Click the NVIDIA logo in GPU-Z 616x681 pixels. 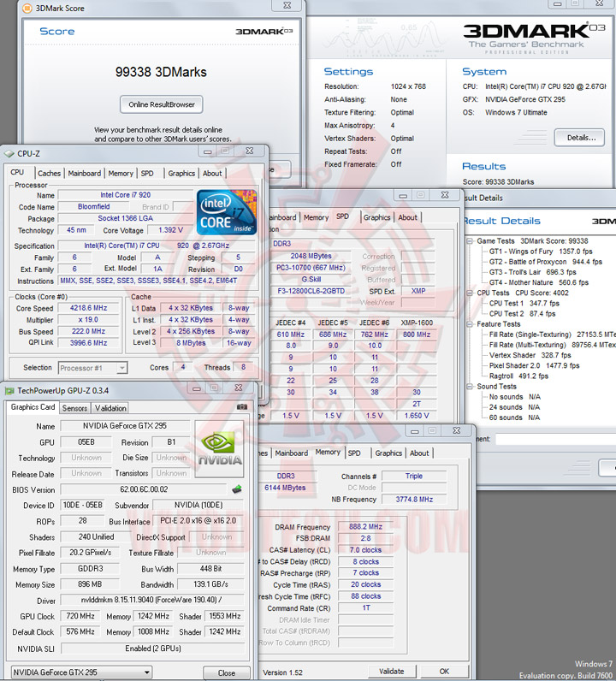220,449
